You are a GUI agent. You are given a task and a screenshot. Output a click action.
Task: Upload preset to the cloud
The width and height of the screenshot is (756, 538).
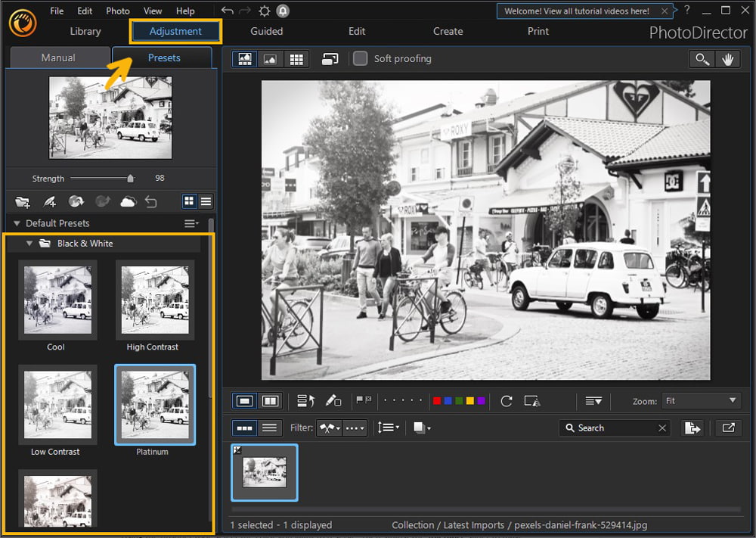pyautogui.click(x=127, y=201)
